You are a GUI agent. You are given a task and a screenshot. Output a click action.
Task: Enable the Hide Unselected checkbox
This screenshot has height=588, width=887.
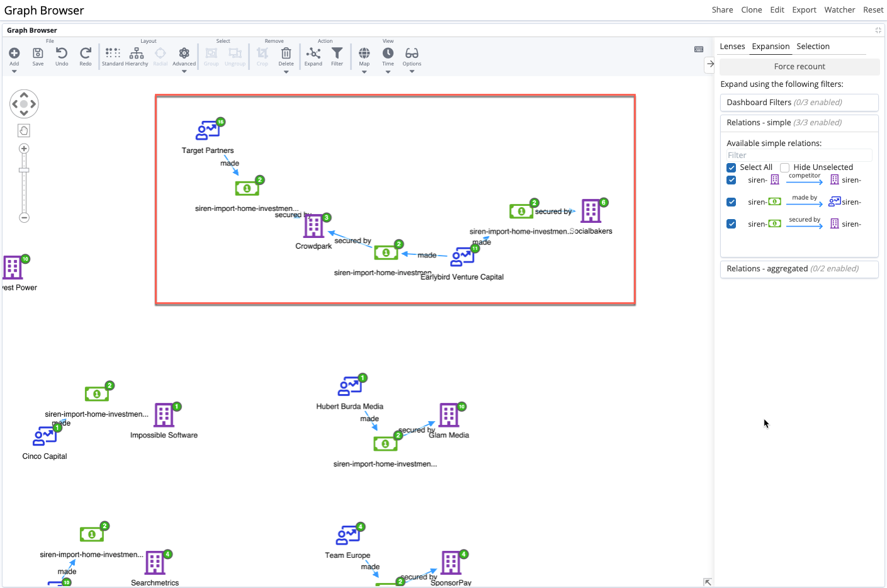pos(784,167)
